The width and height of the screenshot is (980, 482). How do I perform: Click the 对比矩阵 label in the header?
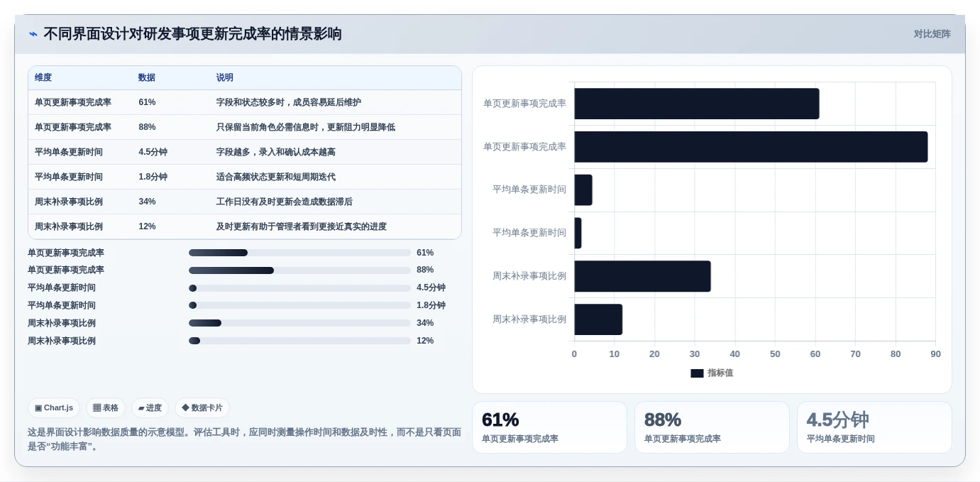932,34
